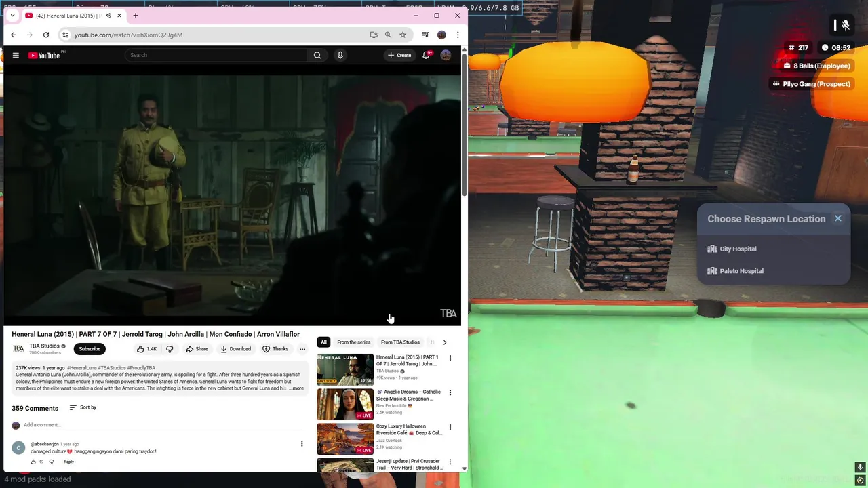Image resolution: width=868 pixels, height=488 pixels.
Task: Click the #HeneralLuna hashtag
Action: tap(83, 368)
